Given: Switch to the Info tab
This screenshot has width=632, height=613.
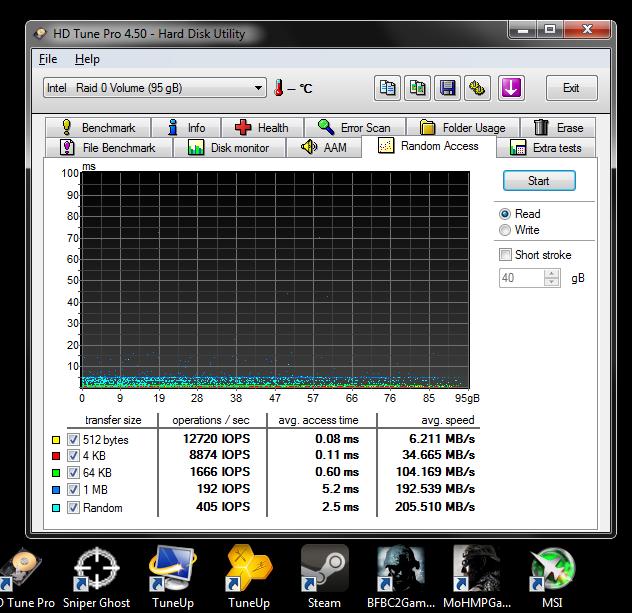Looking at the screenshot, I should point(187,128).
